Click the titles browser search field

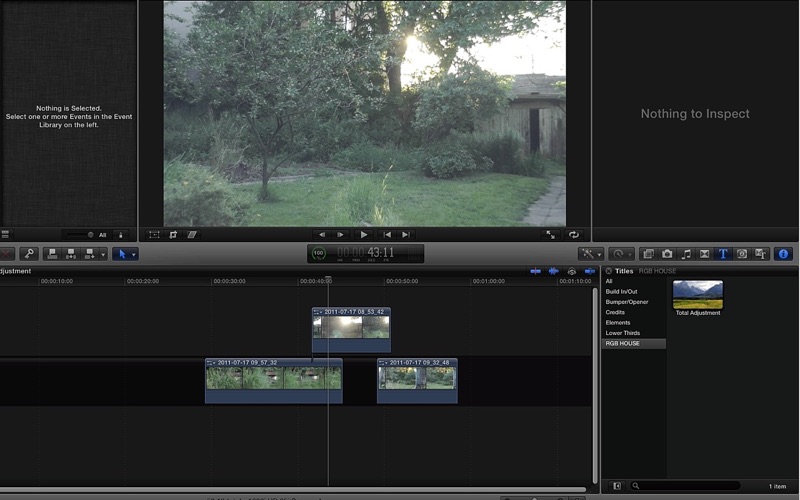tap(685, 486)
